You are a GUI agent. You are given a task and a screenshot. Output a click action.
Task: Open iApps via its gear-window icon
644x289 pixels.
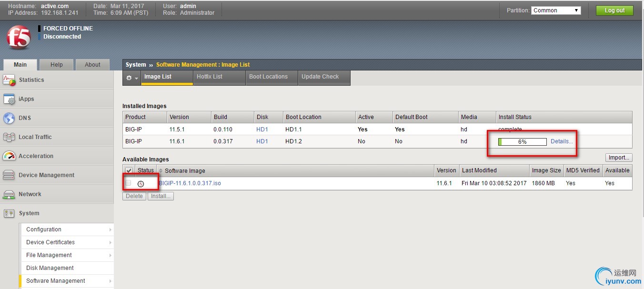10,99
